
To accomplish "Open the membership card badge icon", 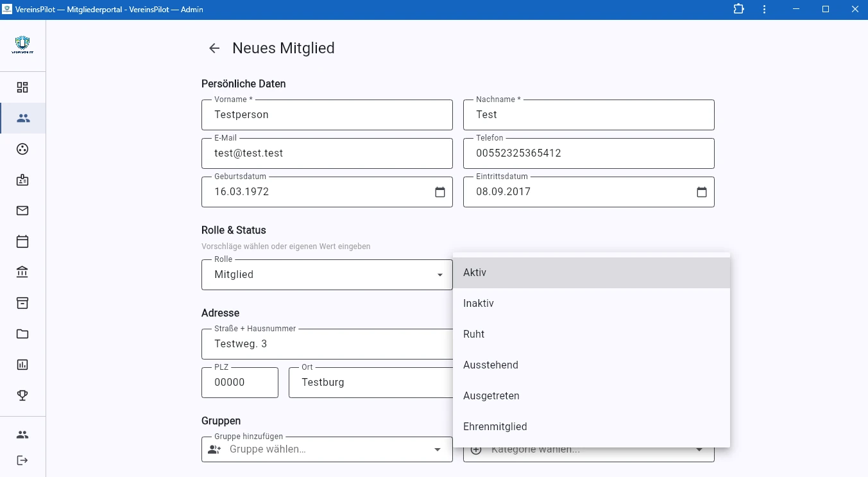I will pos(22,180).
